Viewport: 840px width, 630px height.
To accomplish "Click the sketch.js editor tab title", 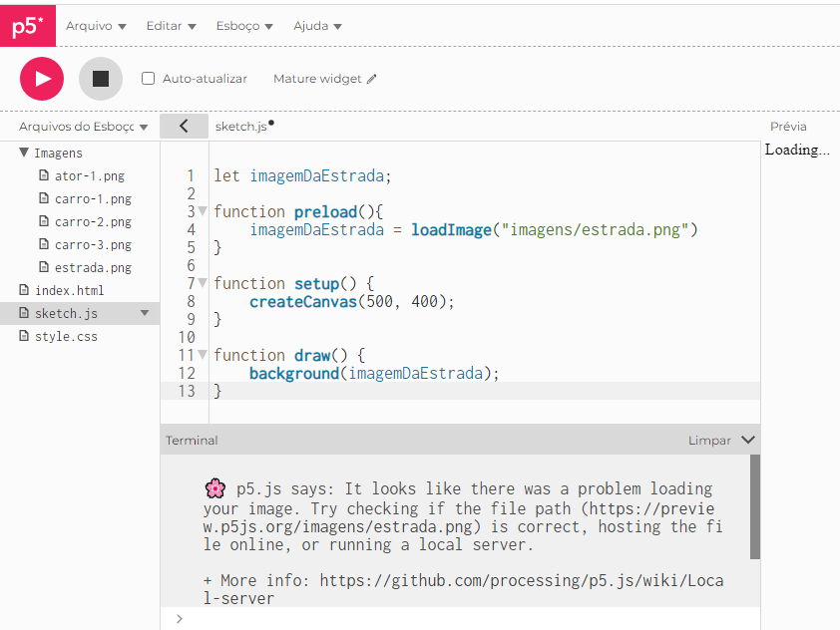I will point(241,127).
